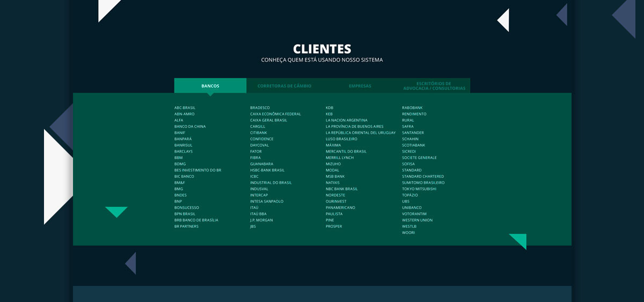The image size is (644, 302).
Task: Click La Nacion Argentina entry
Action: point(346,120)
